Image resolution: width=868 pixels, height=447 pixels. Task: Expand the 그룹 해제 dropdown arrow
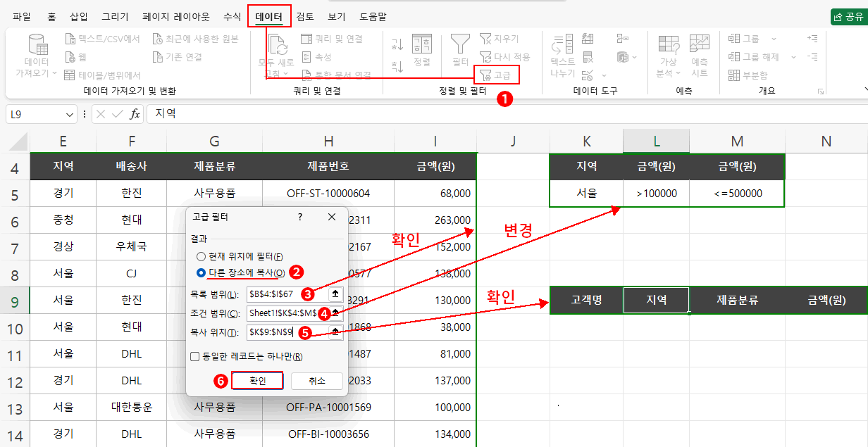point(793,57)
